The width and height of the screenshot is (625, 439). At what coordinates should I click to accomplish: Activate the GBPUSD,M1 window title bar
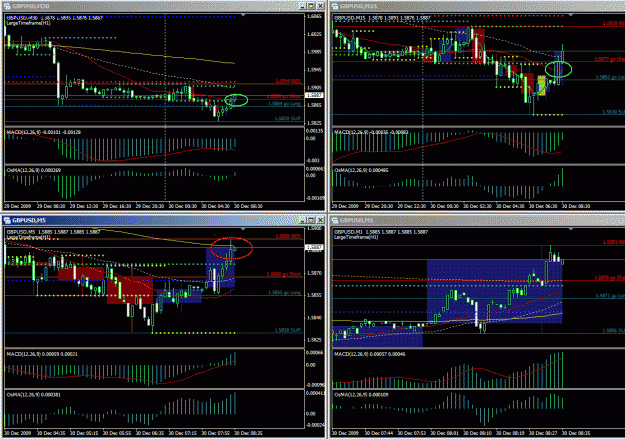coord(476,220)
